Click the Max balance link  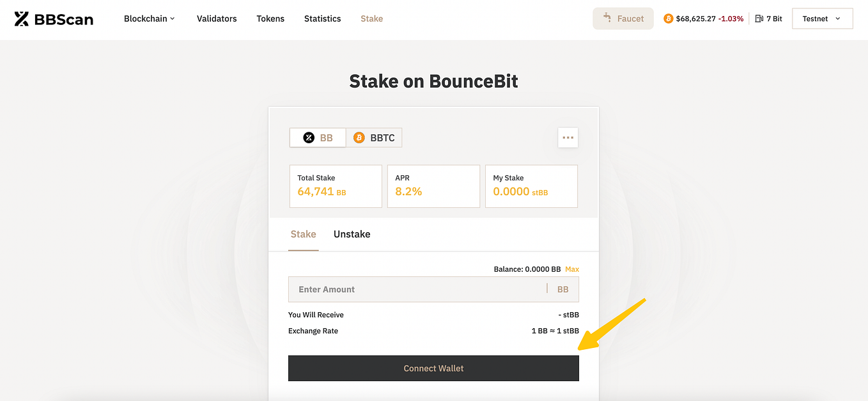(572, 269)
